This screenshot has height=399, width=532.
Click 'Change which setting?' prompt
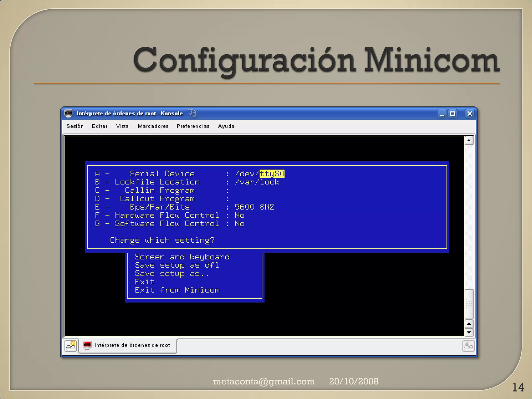[162, 240]
